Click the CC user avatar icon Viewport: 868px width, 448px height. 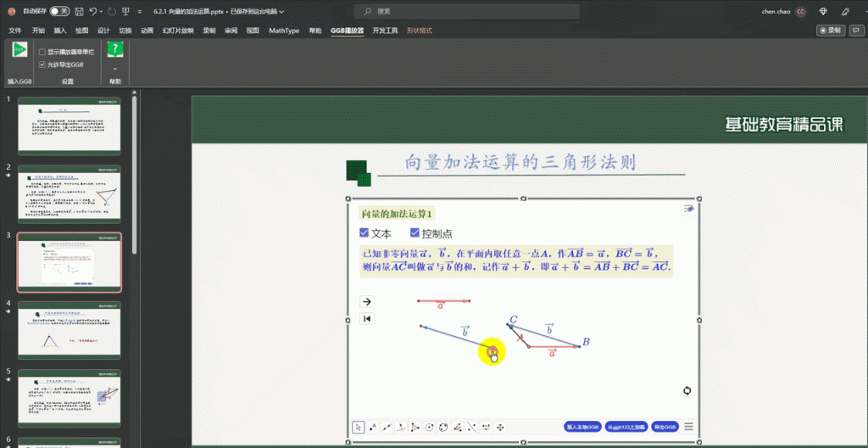click(800, 12)
